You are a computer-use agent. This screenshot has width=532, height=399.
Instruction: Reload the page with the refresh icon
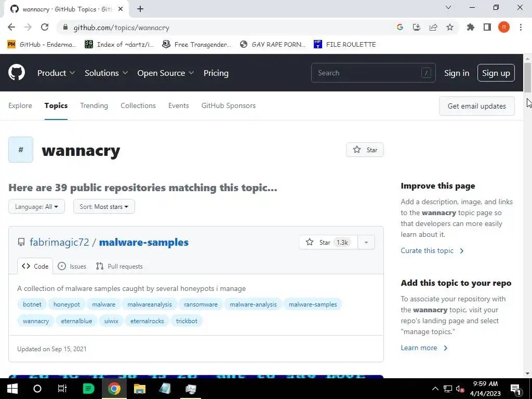pyautogui.click(x=45, y=28)
